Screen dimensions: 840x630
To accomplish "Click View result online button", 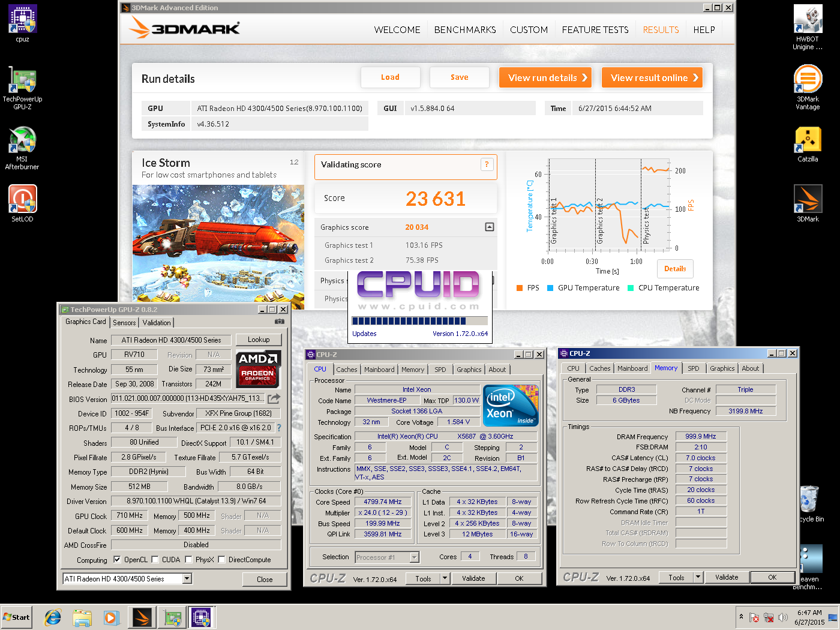I will point(652,77).
